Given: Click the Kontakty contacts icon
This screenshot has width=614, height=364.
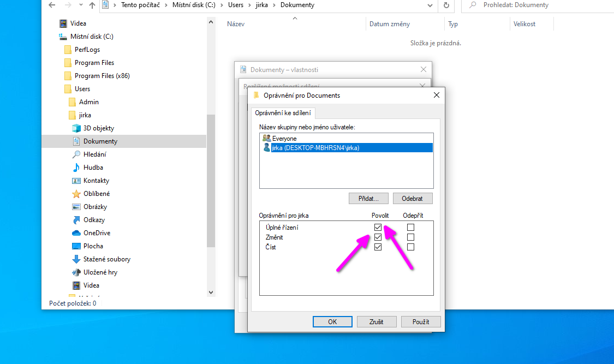Looking at the screenshot, I should click(75, 180).
